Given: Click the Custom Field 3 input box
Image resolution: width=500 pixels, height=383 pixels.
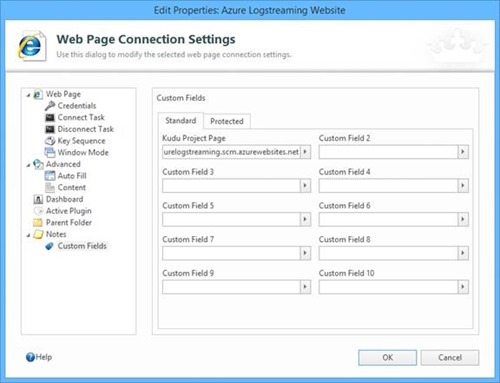Looking at the screenshot, I should coord(232,186).
